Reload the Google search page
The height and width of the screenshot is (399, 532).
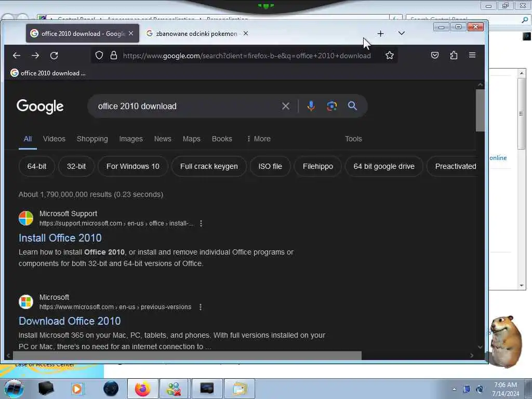pos(54,55)
